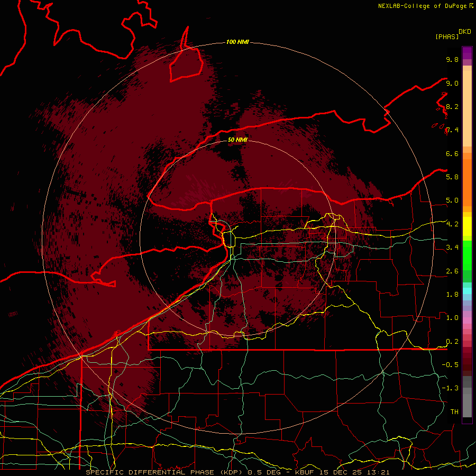This screenshot has height=476, width=476.
Task: Click the 1.8 value on color scale
Action: (x=452, y=295)
